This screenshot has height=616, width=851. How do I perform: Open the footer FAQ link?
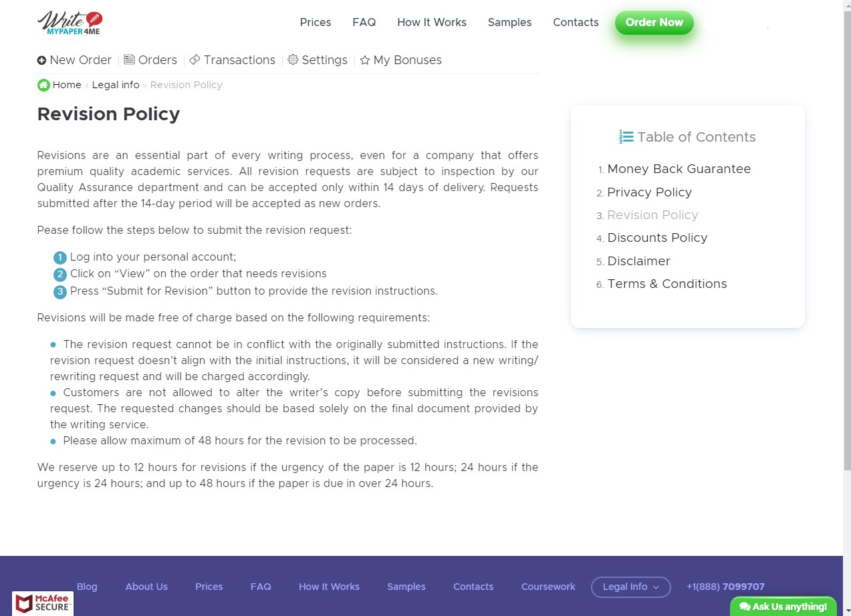[261, 587]
